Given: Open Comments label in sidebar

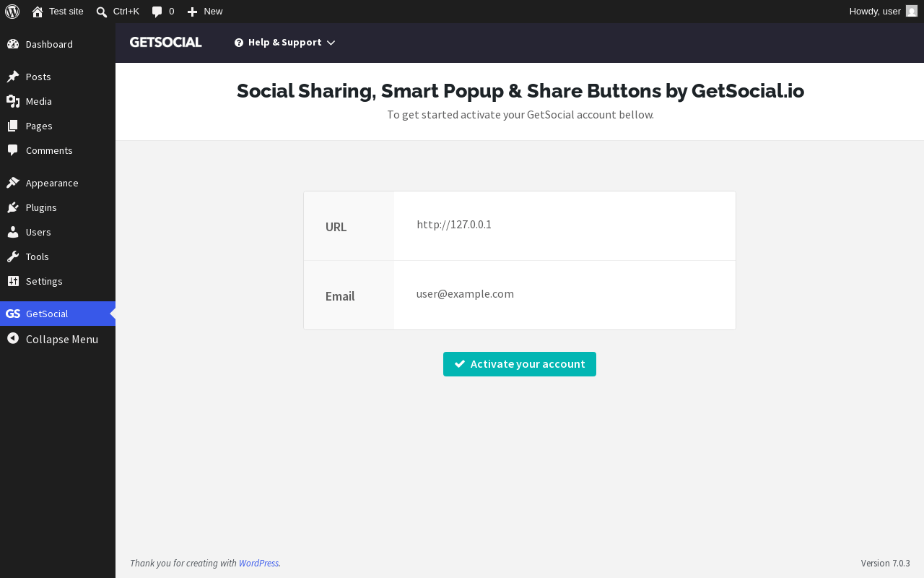Looking at the screenshot, I should tap(49, 150).
